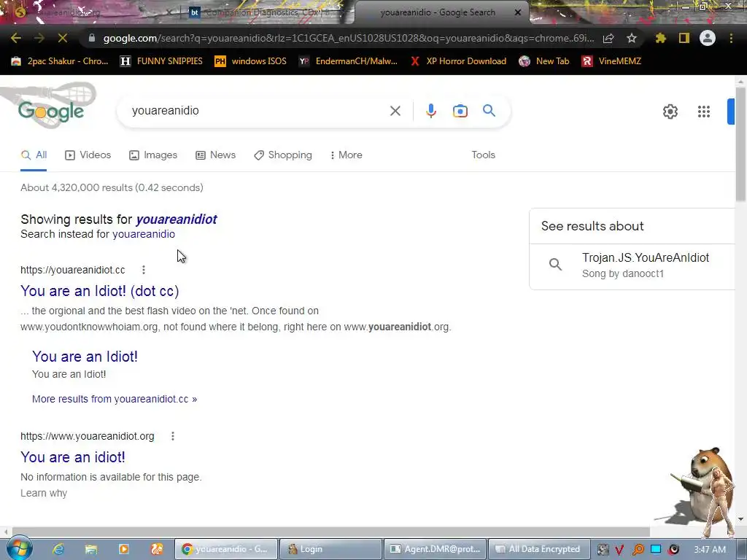Open options for the youareanidiot.cc result
Screen dimensions: 747x560
coord(144,270)
